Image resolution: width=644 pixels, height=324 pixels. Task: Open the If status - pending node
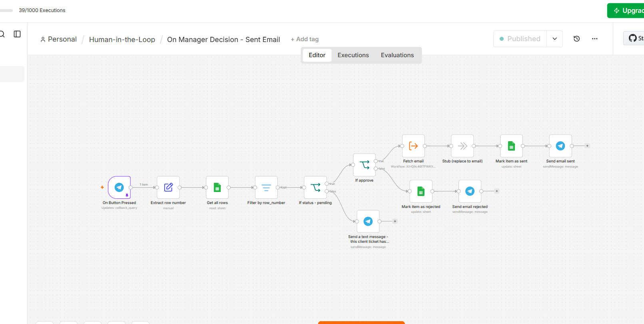tap(315, 187)
